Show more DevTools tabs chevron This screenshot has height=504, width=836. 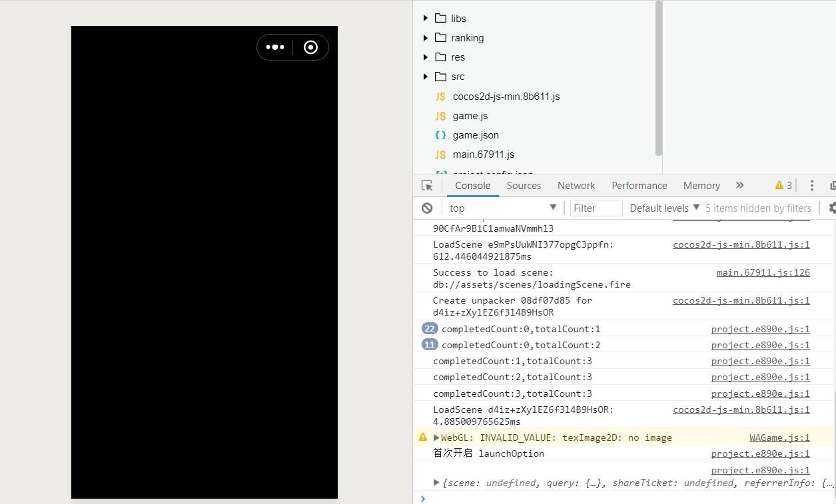click(739, 186)
